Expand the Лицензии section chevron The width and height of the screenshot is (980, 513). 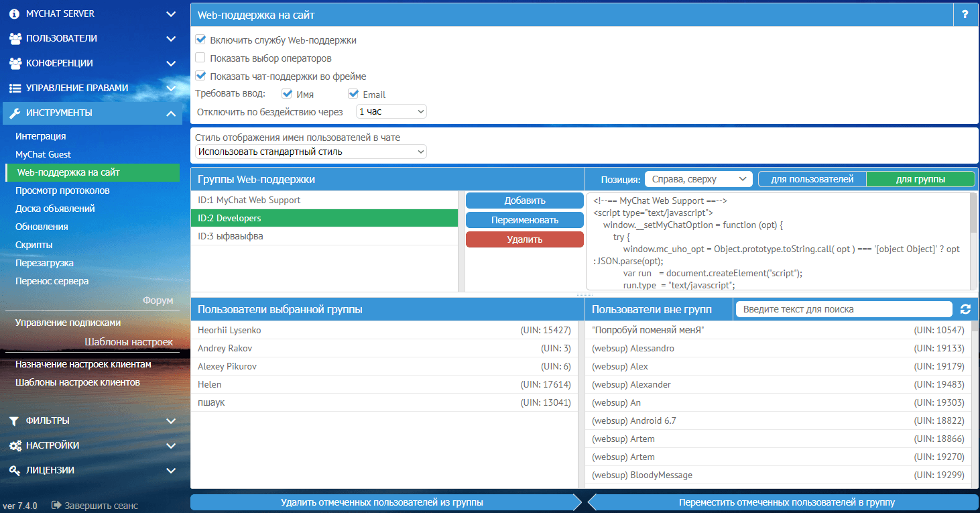(x=170, y=471)
